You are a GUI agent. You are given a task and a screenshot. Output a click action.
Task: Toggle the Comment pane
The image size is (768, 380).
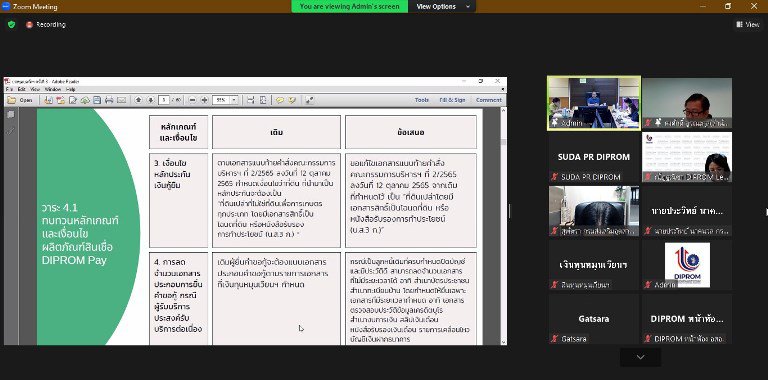[488, 100]
